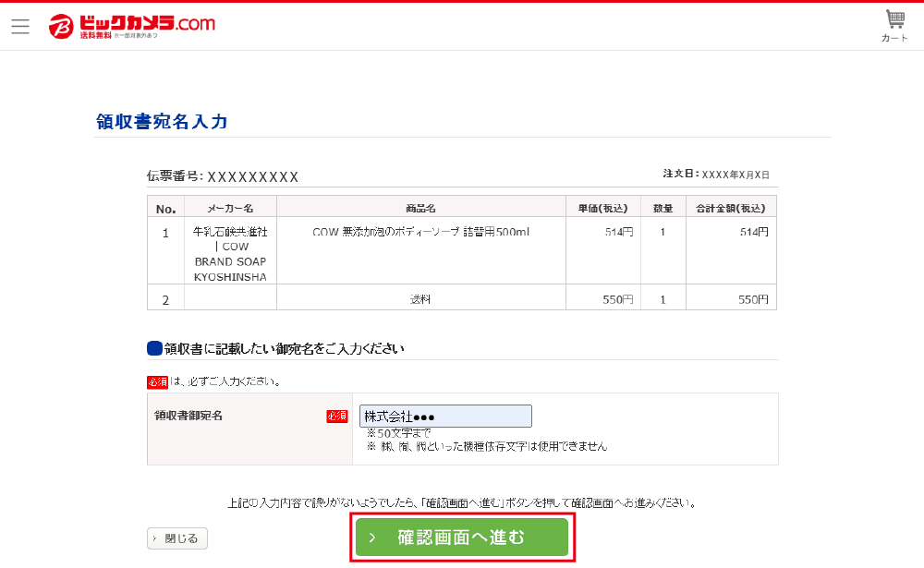Select the 注文日 date text
The width and height of the screenshot is (924, 568).
point(716,174)
